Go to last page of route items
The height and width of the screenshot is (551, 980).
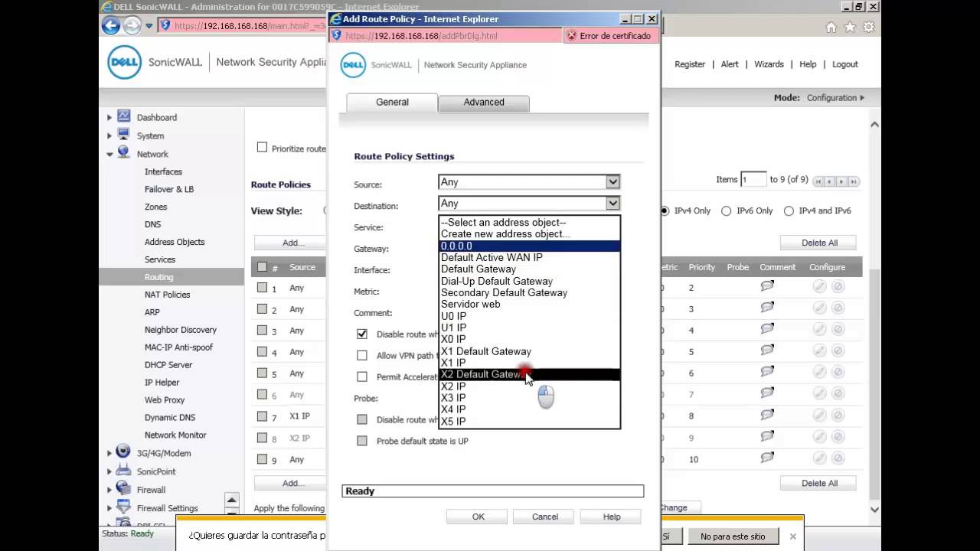tap(854, 181)
